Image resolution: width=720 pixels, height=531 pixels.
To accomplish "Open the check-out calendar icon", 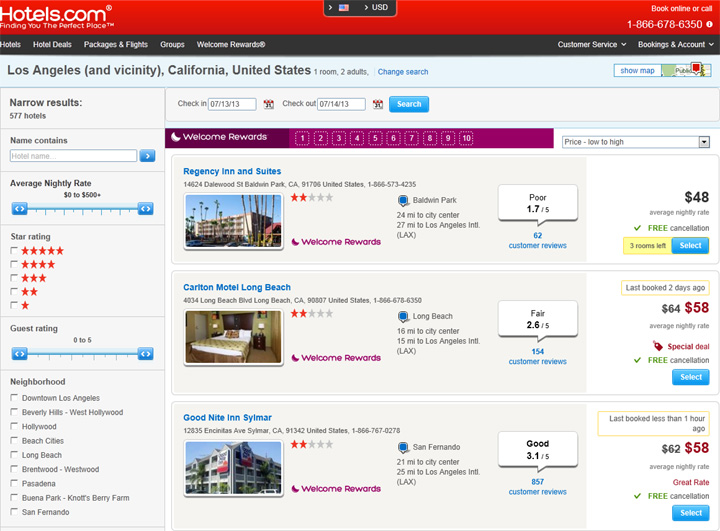I will pyautogui.click(x=378, y=104).
